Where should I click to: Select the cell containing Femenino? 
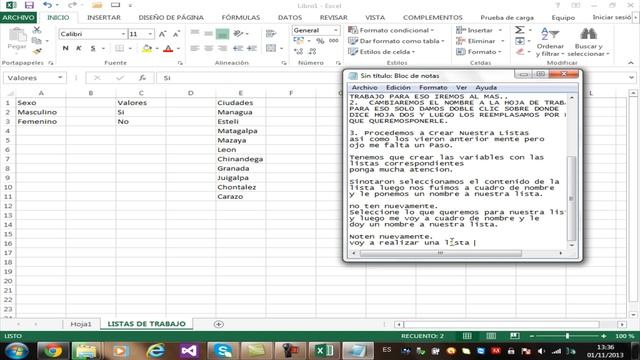pos(41,122)
